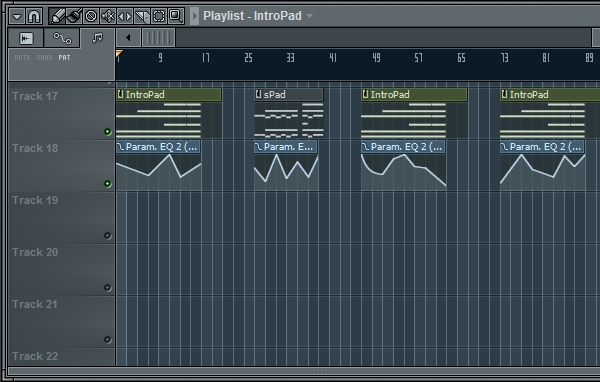The image size is (600, 382).
Task: Toggle the Track 20 mute LED
Action: click(108, 288)
